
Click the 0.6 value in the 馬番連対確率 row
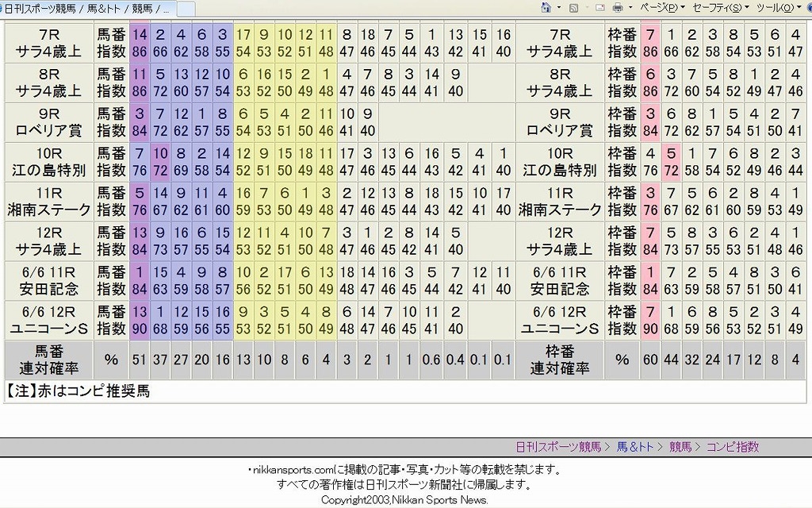point(431,360)
